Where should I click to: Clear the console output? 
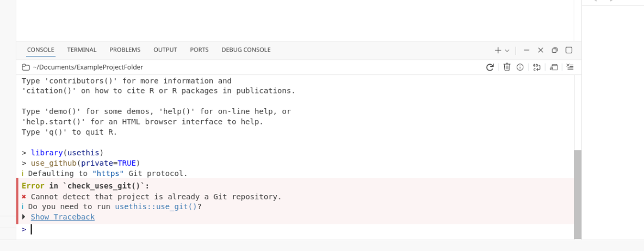[570, 67]
